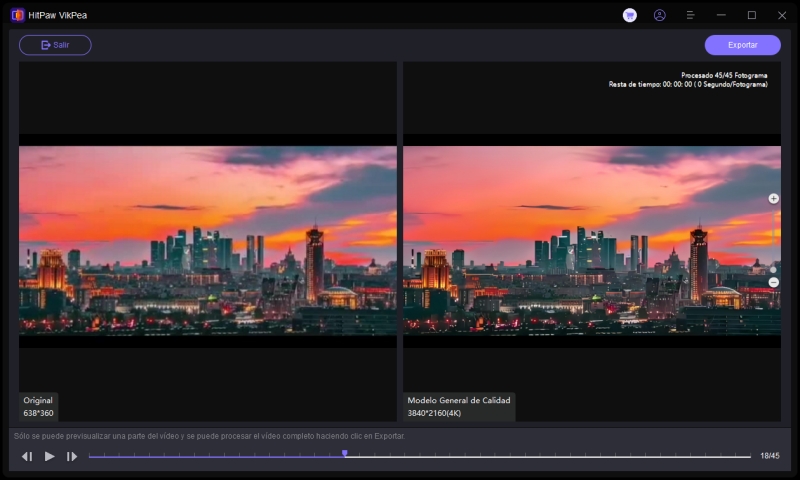Open the user account profile icon
Viewport: 800px width, 480px height.
tap(659, 15)
